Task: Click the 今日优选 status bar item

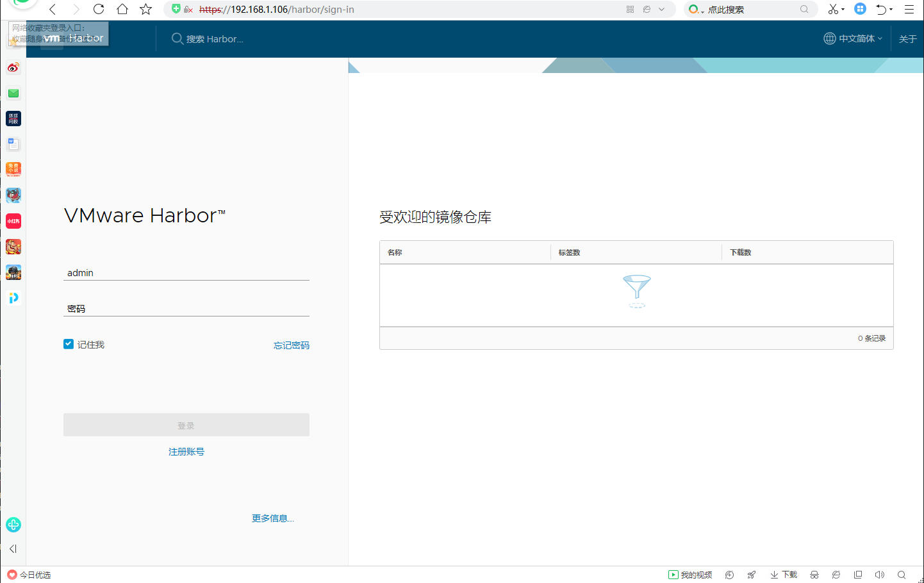Action: [29, 575]
